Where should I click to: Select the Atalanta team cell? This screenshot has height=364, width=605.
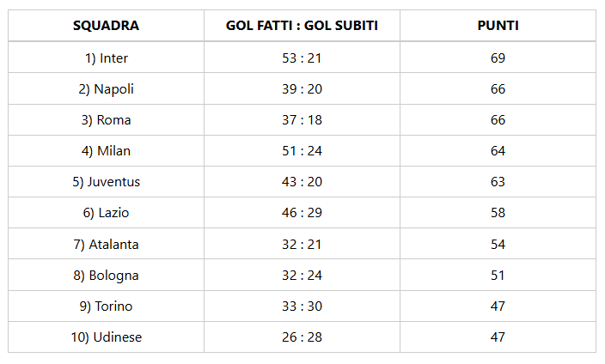(x=106, y=245)
